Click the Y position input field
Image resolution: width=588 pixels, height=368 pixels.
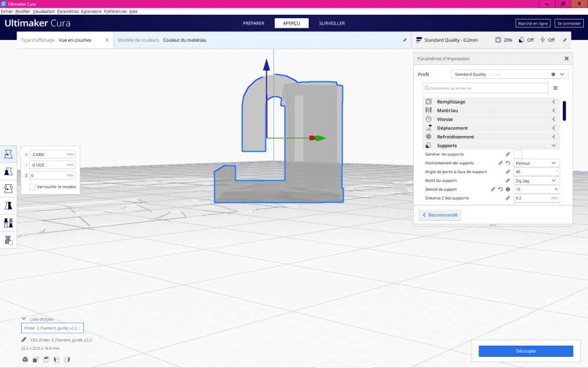[x=52, y=165]
